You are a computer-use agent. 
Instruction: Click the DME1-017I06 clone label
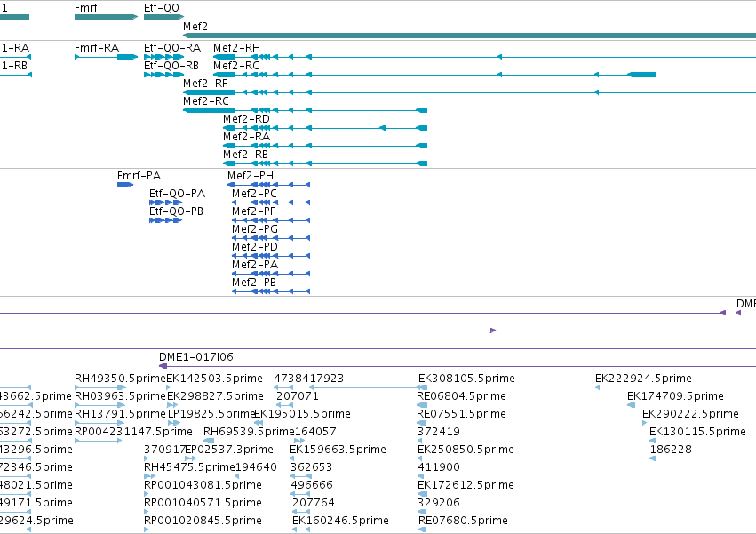tap(196, 357)
